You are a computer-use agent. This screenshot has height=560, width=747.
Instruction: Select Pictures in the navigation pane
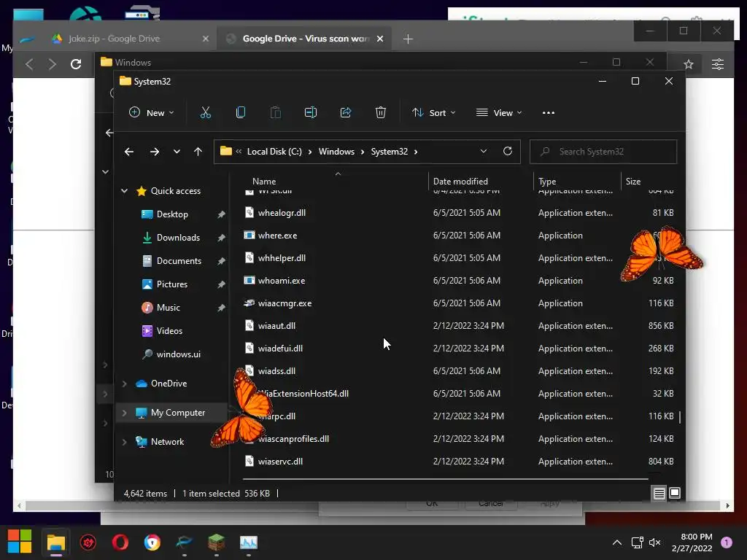[x=172, y=284]
